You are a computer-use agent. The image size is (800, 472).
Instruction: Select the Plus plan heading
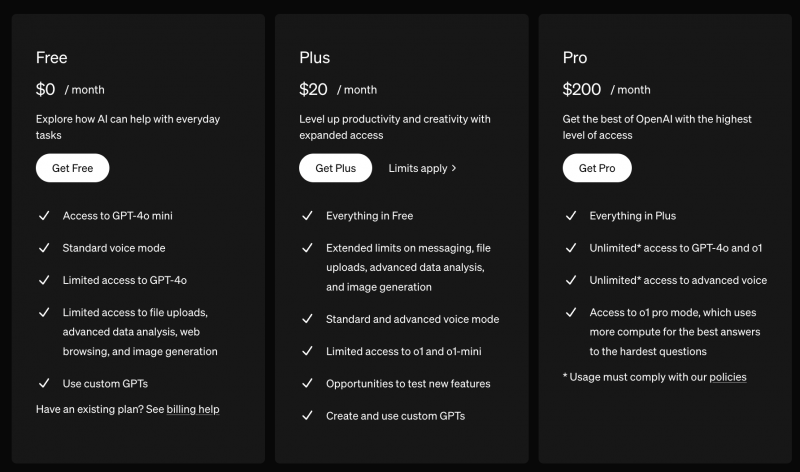314,58
